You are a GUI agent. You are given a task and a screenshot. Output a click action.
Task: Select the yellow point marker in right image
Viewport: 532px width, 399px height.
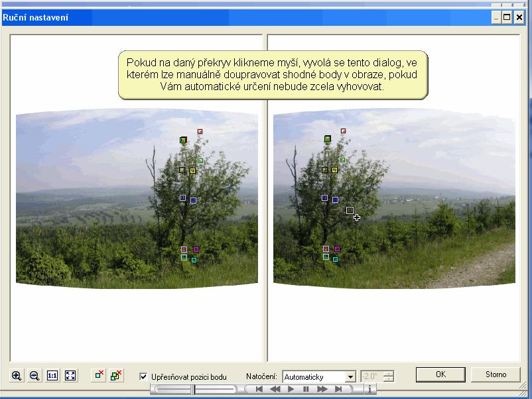pyautogui.click(x=334, y=170)
